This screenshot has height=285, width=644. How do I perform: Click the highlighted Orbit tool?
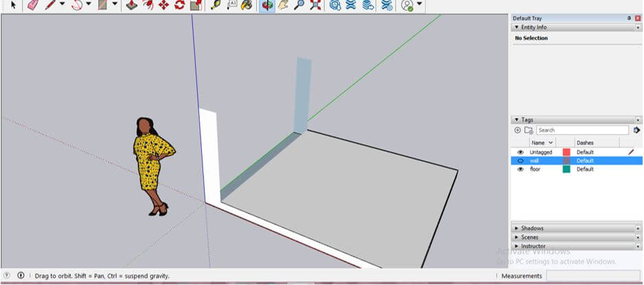pyautogui.click(x=267, y=5)
